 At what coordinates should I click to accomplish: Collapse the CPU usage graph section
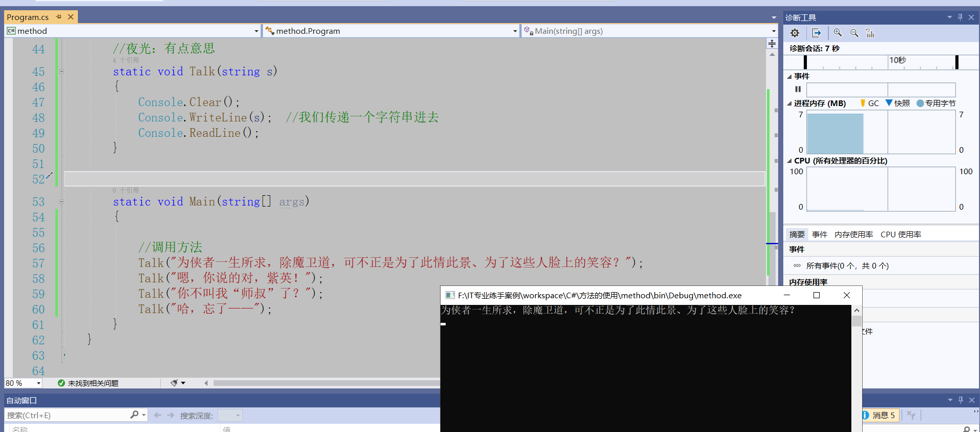point(789,161)
